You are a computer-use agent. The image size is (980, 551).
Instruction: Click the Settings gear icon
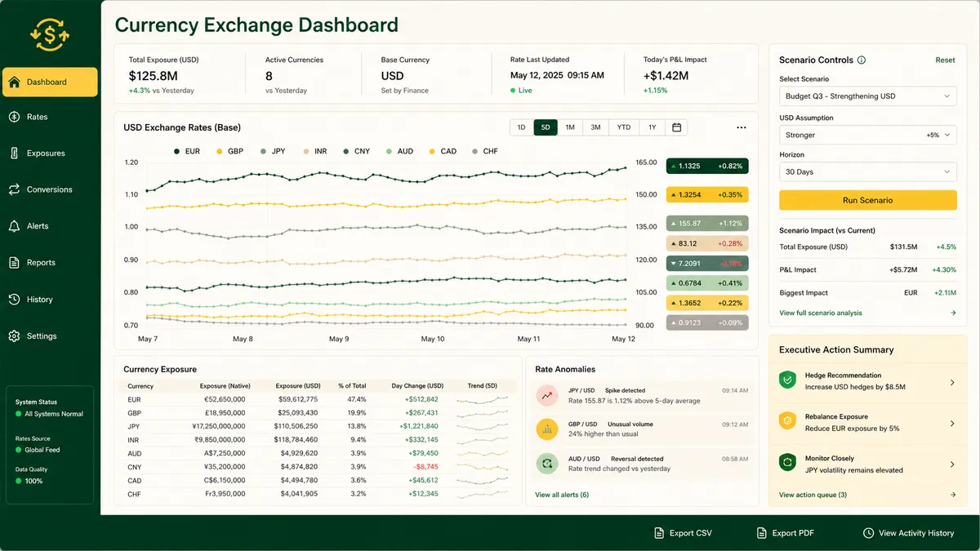[x=14, y=336]
